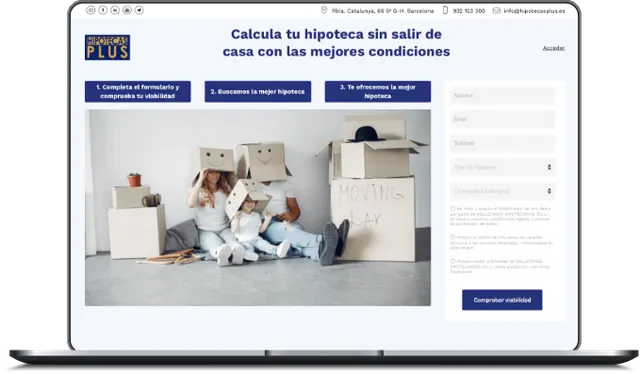The height and width of the screenshot is (374, 640).
Task: Open the Instagram social icon
Action: coord(91,10)
